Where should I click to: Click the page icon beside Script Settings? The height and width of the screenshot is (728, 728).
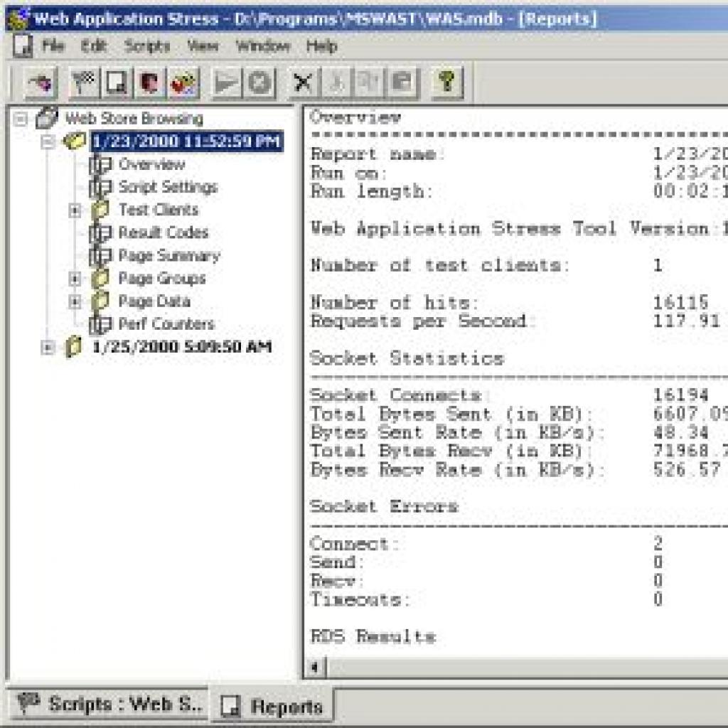[x=100, y=187]
